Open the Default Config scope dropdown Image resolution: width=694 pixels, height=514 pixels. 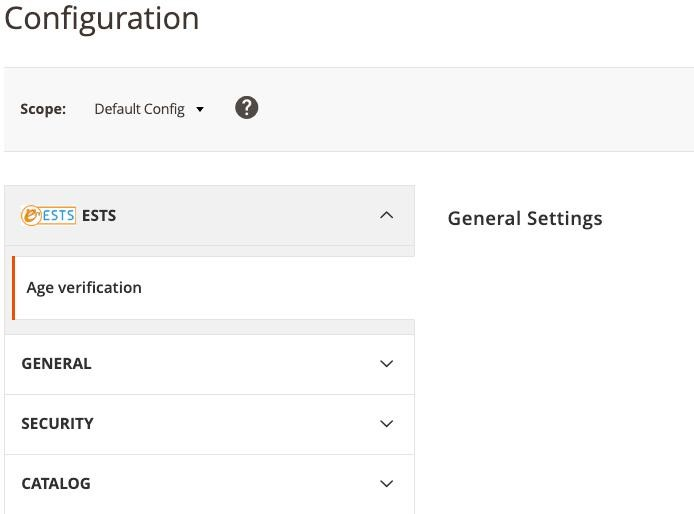[x=140, y=109]
